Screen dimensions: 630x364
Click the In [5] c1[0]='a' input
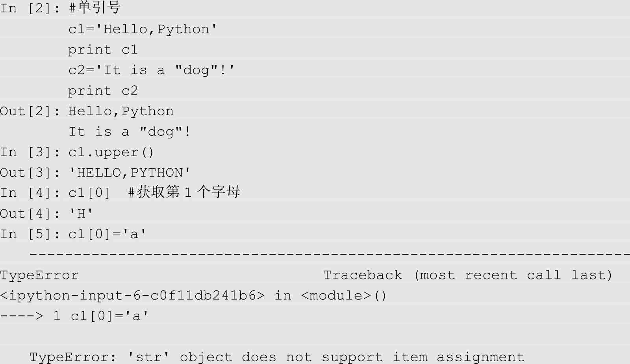[x=107, y=234]
